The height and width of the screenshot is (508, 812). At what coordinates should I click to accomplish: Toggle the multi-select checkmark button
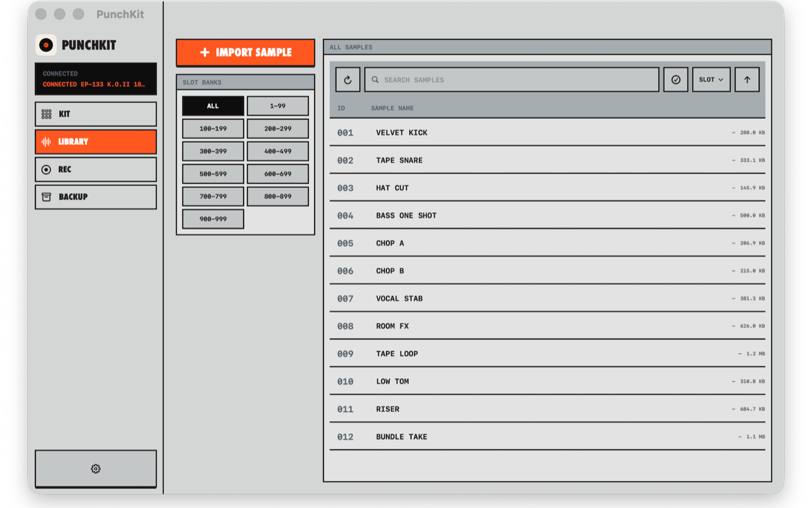(676, 80)
